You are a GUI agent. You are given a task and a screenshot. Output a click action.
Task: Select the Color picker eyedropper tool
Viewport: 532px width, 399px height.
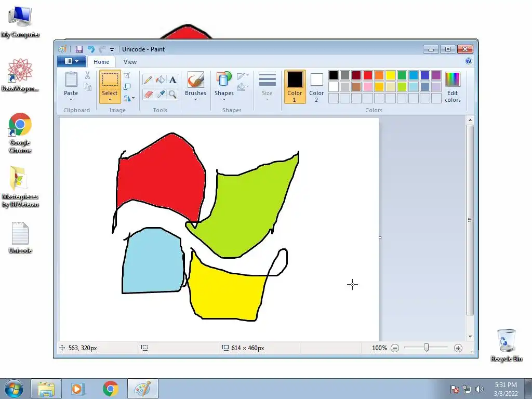[161, 94]
